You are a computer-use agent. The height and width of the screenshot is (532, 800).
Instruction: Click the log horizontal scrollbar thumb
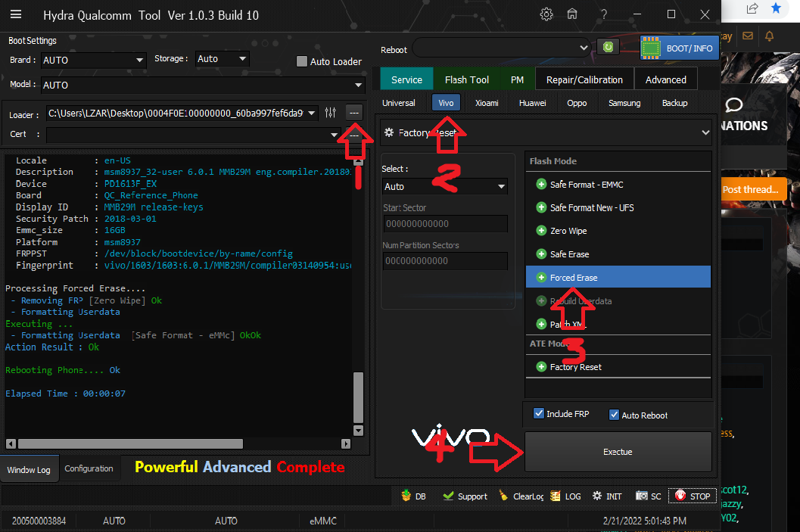coord(130,443)
